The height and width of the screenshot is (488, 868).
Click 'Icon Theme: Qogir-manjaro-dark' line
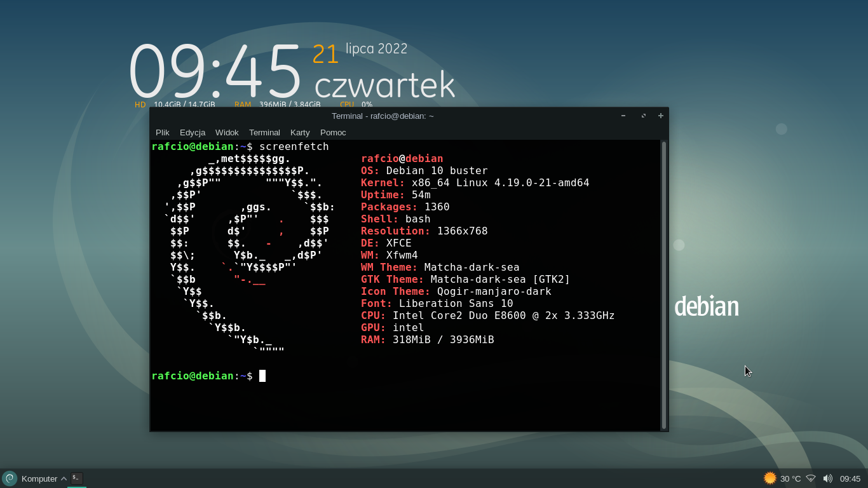pyautogui.click(x=456, y=291)
